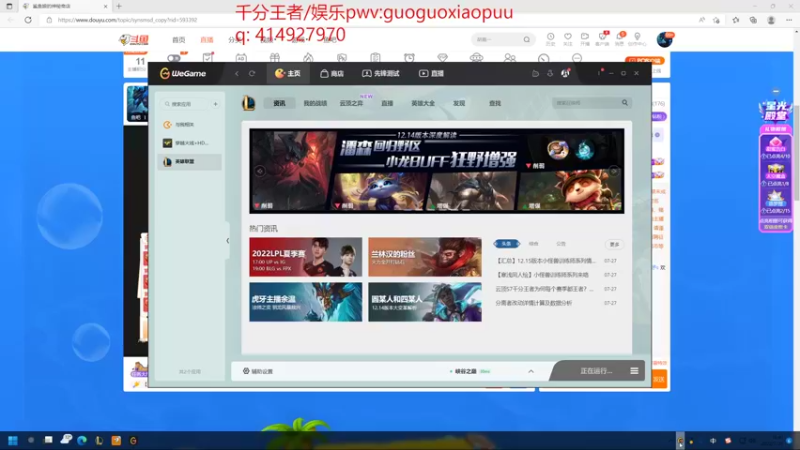This screenshot has height=450, width=800.
Task: Click the Douyu logo in browser page
Action: point(134,39)
